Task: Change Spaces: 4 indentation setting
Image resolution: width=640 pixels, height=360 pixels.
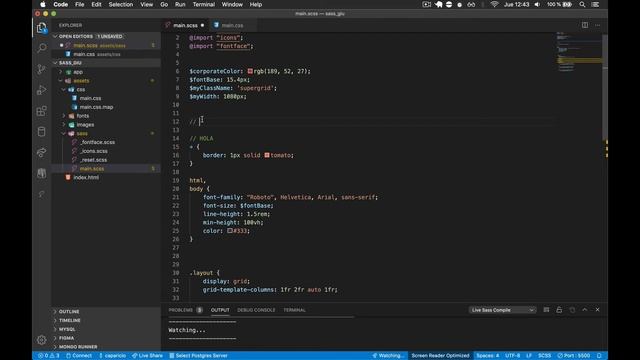Action: (487, 356)
